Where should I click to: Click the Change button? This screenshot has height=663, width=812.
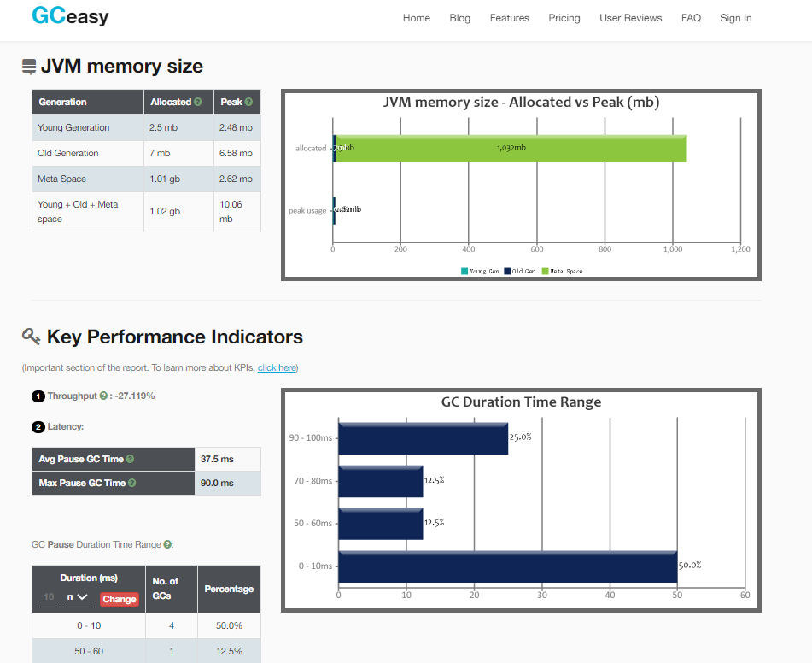pyautogui.click(x=119, y=599)
